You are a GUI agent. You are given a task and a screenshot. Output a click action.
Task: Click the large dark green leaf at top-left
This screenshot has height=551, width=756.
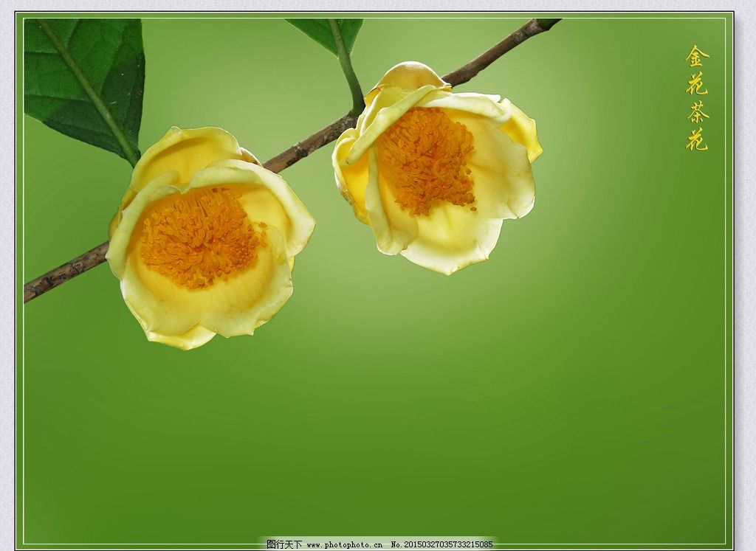[x=85, y=81]
